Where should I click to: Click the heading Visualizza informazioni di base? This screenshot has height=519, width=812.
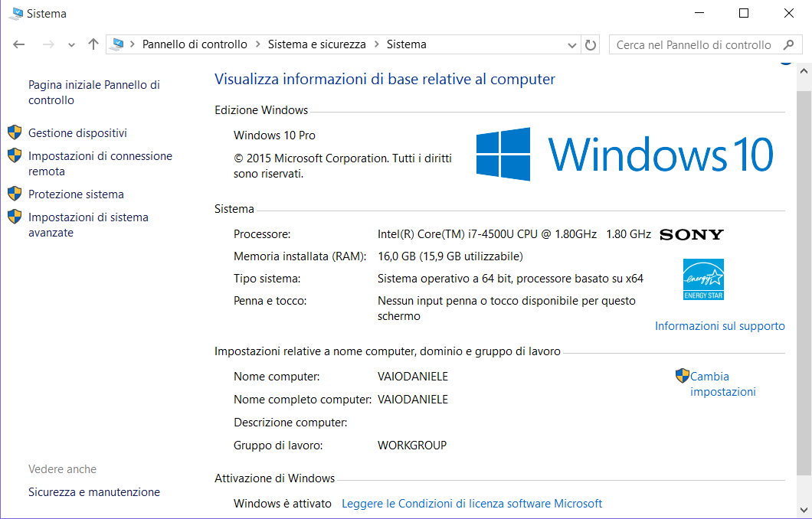[x=385, y=79]
